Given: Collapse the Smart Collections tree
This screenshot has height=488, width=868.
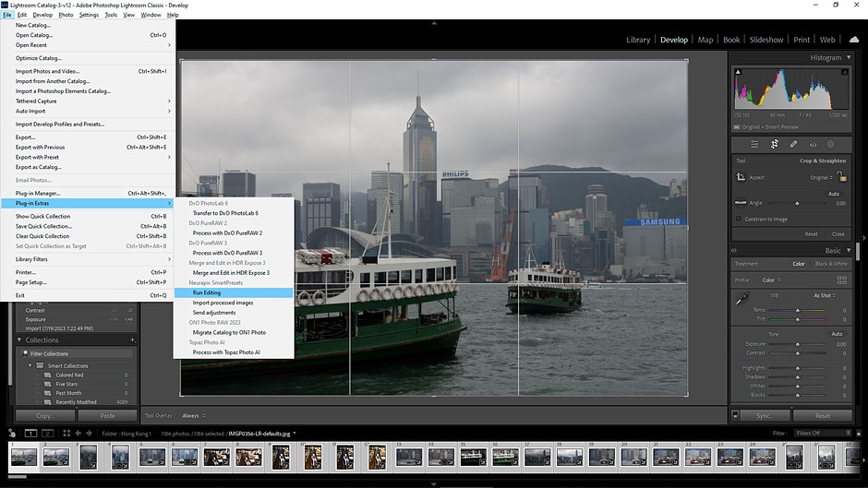Looking at the screenshot, I should pos(30,365).
